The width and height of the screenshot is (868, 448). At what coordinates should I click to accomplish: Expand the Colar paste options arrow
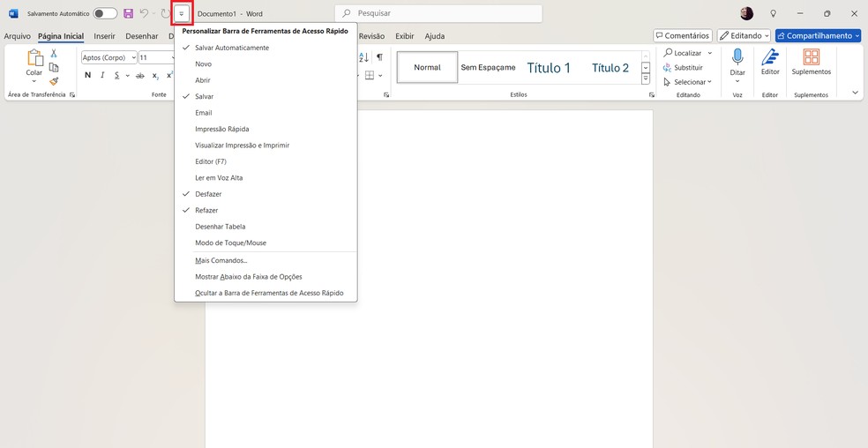[x=34, y=81]
